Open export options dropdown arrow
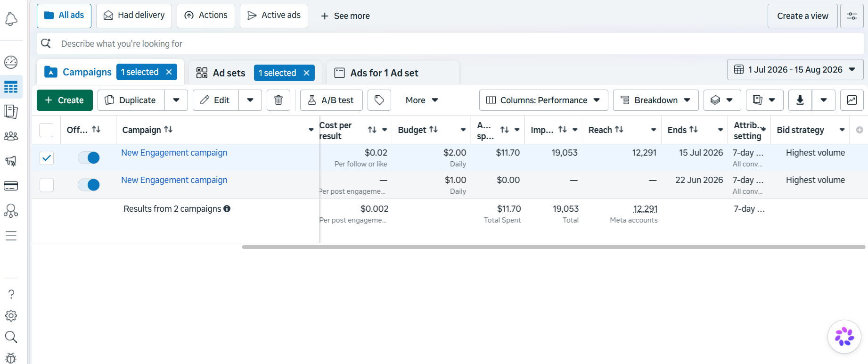Image resolution: width=868 pixels, height=364 pixels. pos(824,100)
